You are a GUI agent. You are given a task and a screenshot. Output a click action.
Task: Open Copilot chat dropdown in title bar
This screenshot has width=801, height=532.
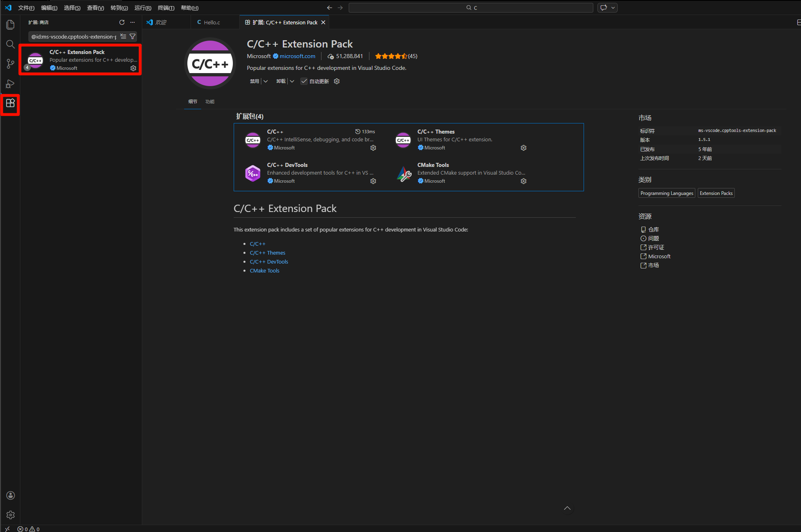613,8
